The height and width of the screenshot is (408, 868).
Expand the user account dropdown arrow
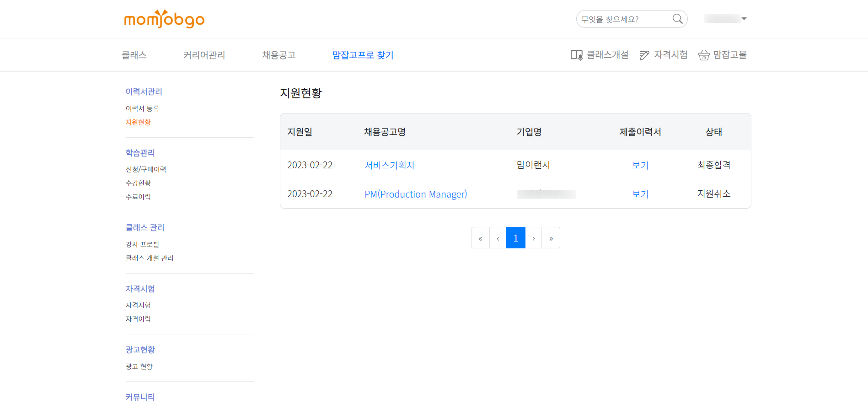[744, 19]
